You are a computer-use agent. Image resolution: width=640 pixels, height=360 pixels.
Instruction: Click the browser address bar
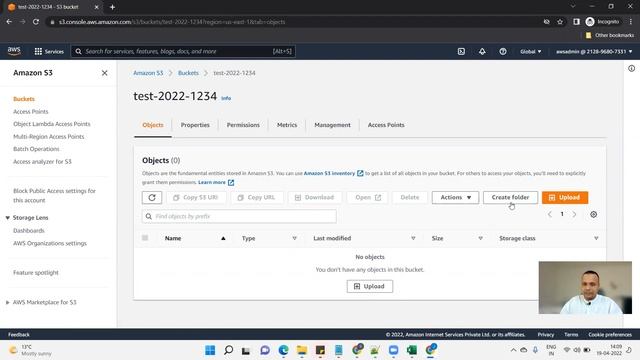pyautogui.click(x=294, y=22)
